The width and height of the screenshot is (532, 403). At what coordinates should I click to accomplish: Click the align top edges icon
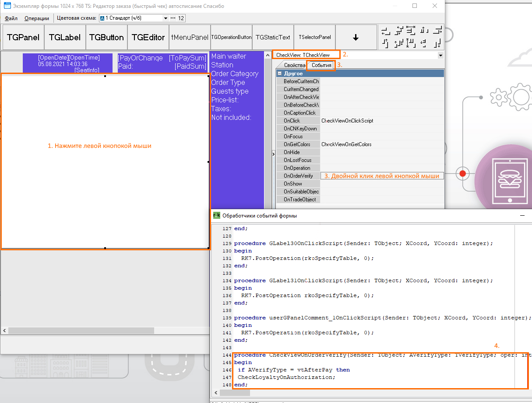pyautogui.click(x=385, y=43)
